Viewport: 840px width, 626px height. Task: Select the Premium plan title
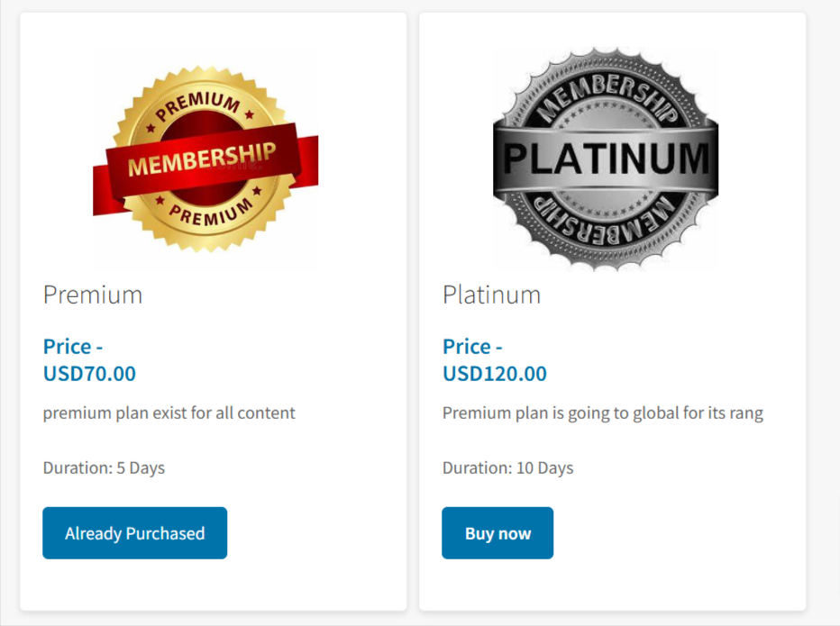pos(93,295)
